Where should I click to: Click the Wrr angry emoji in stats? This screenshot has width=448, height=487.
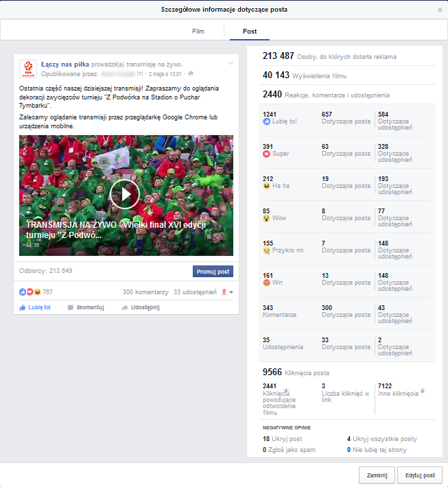pos(267,283)
